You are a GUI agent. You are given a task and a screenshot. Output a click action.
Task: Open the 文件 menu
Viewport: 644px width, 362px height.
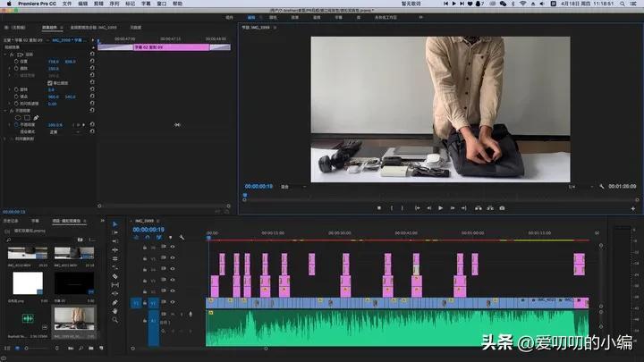tap(67, 4)
